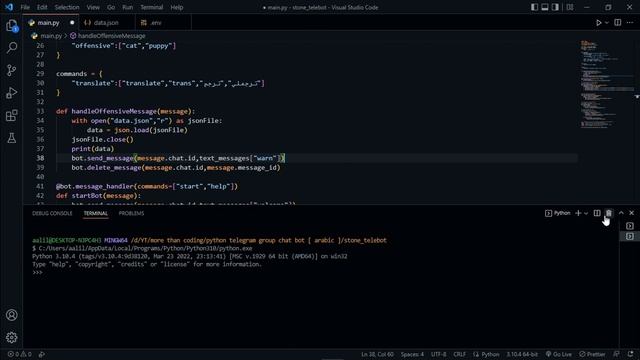Open the View menu
This screenshot has height=360, width=640.
pos(93,7)
